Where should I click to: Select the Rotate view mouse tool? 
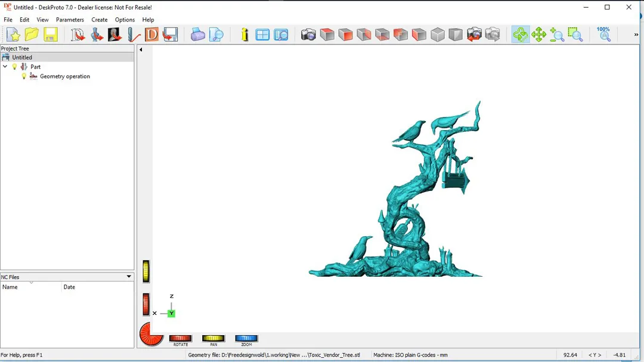tap(520, 35)
